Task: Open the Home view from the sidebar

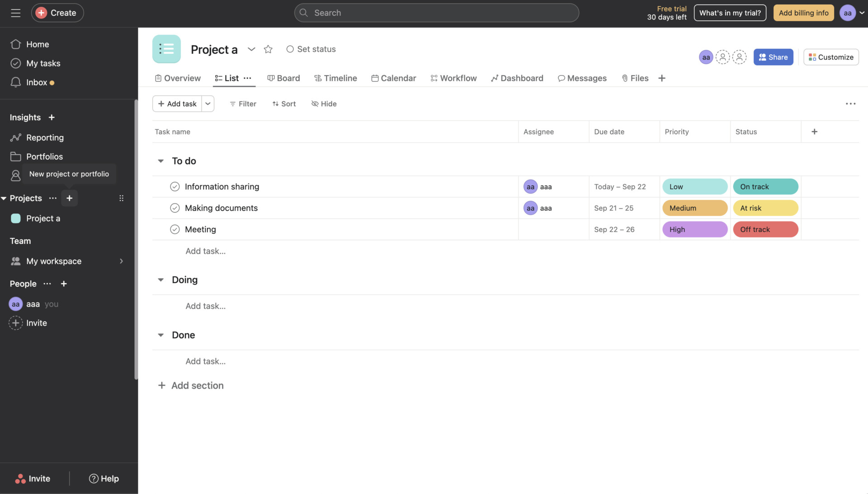Action: point(38,44)
